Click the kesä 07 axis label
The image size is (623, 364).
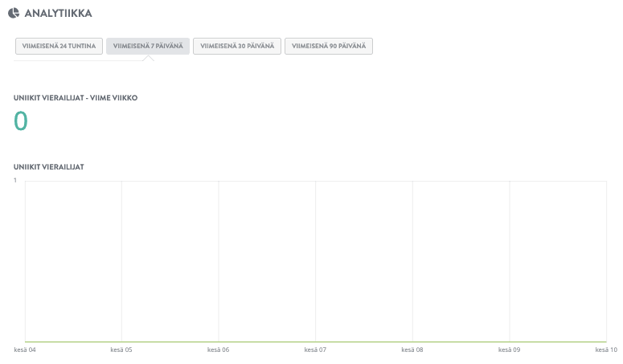coord(315,350)
